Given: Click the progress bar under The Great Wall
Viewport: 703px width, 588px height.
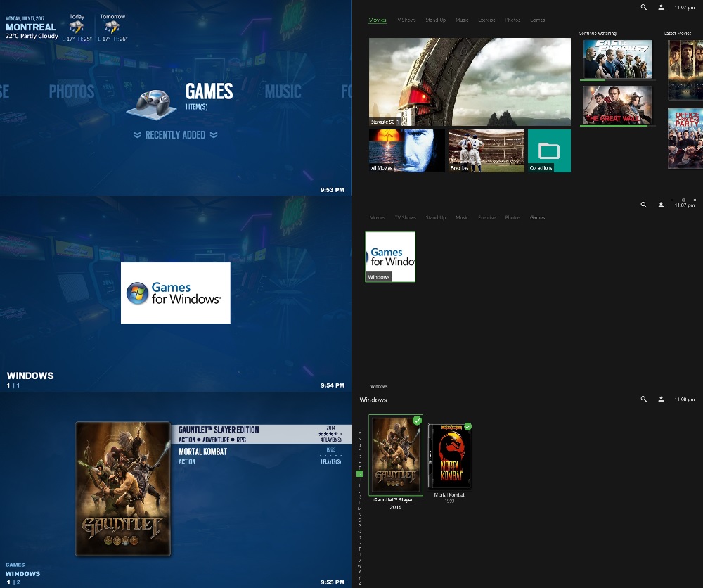Looking at the screenshot, I should click(x=618, y=126).
